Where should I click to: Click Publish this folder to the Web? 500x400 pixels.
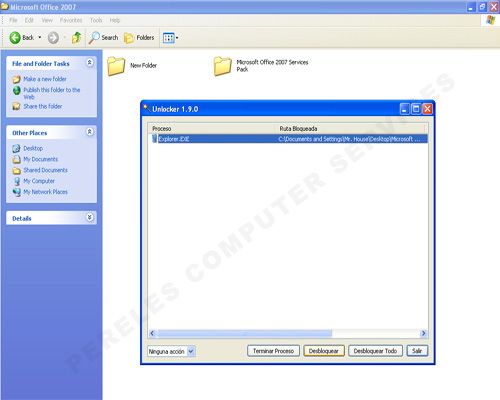pyautogui.click(x=52, y=93)
